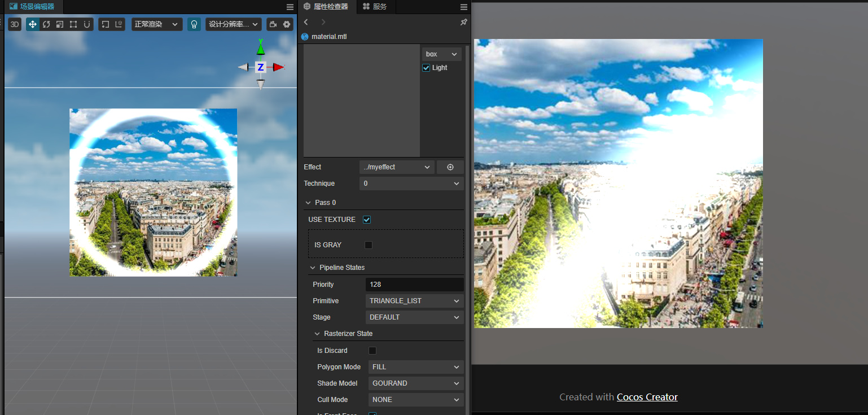
Task: Click the Cull Mode label
Action: tap(332, 400)
